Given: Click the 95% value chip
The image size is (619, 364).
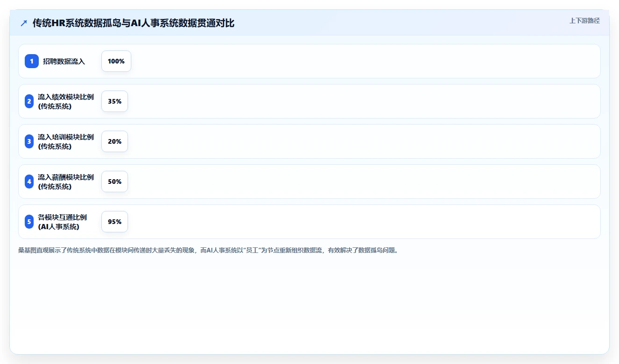Looking at the screenshot, I should tap(114, 222).
